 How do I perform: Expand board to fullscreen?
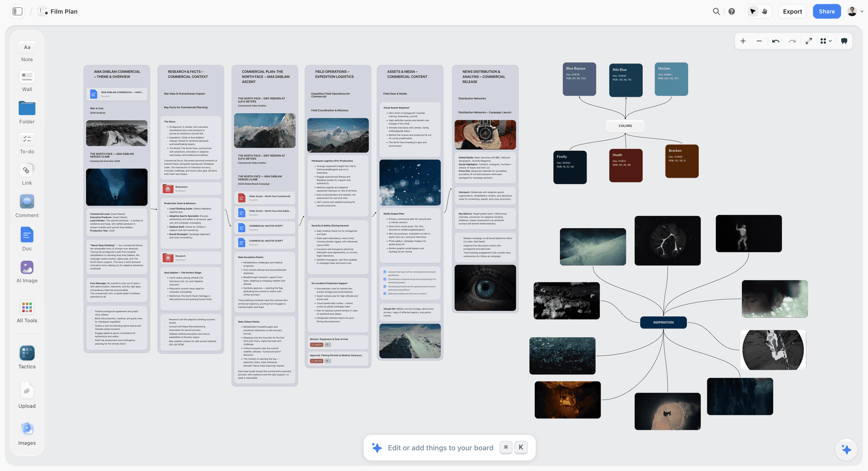click(x=809, y=41)
